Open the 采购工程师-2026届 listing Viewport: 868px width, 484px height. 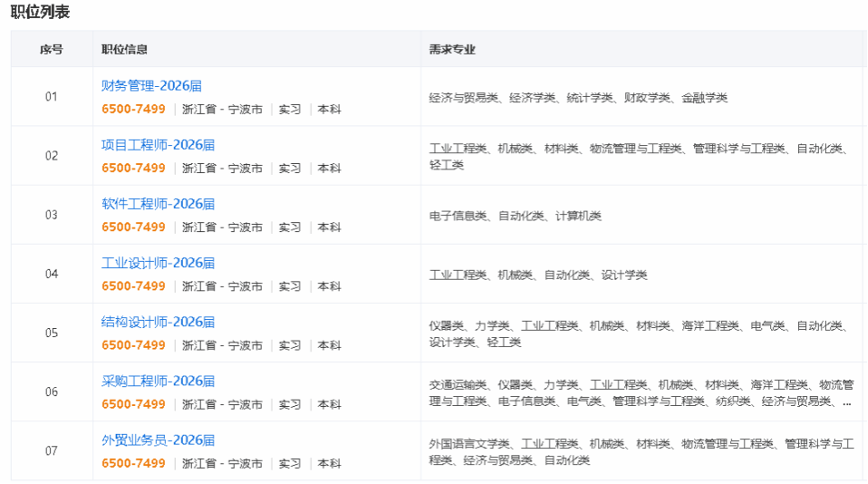coord(158,382)
